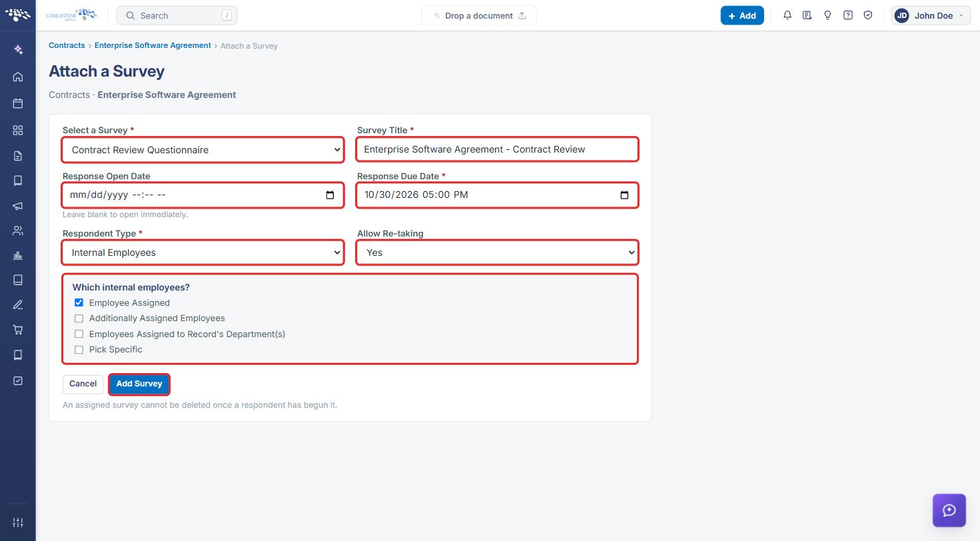Expand the John Doe user menu
The width and height of the screenshot is (980, 541).
click(x=931, y=15)
